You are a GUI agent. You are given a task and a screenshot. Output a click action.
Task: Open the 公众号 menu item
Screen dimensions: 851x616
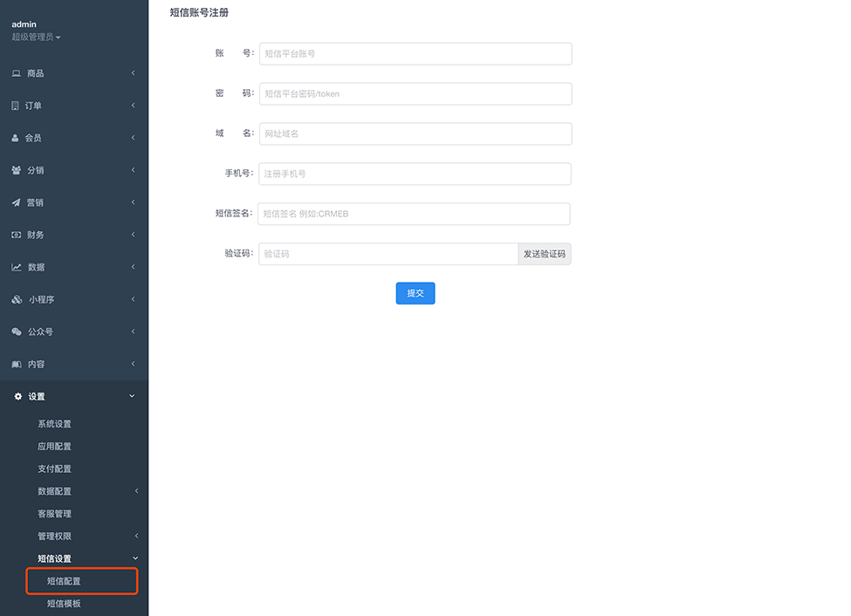(74, 332)
